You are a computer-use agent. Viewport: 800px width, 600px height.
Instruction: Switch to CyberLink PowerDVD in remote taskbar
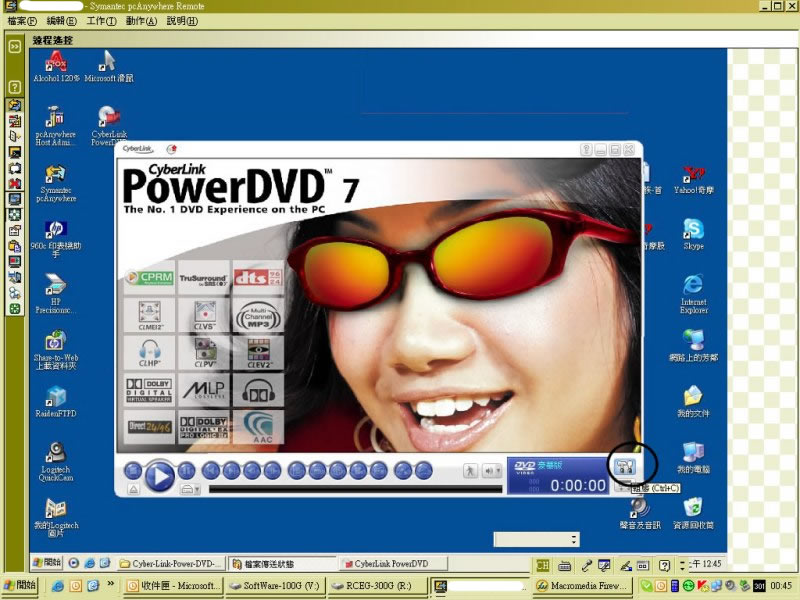tap(393, 564)
